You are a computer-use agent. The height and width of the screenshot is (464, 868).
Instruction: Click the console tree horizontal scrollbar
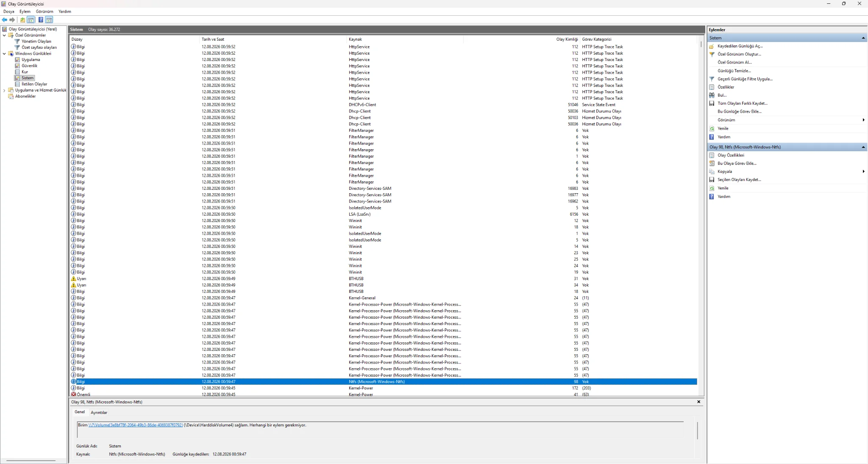(x=31, y=461)
